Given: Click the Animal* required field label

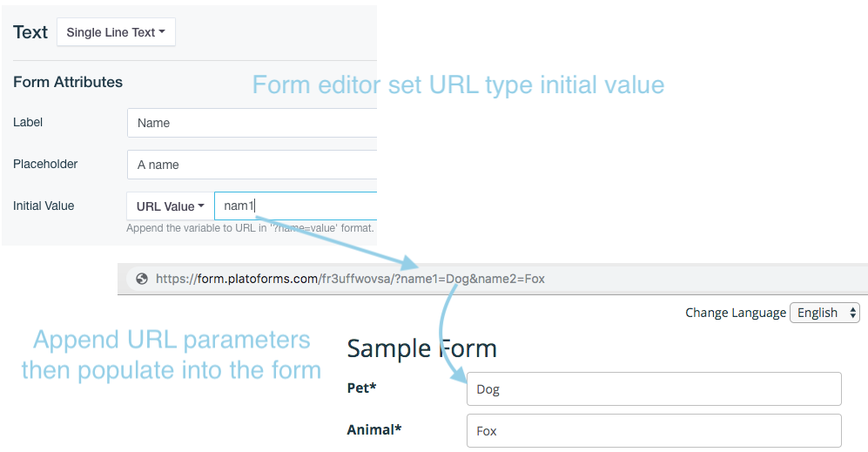Looking at the screenshot, I should 374,428.
